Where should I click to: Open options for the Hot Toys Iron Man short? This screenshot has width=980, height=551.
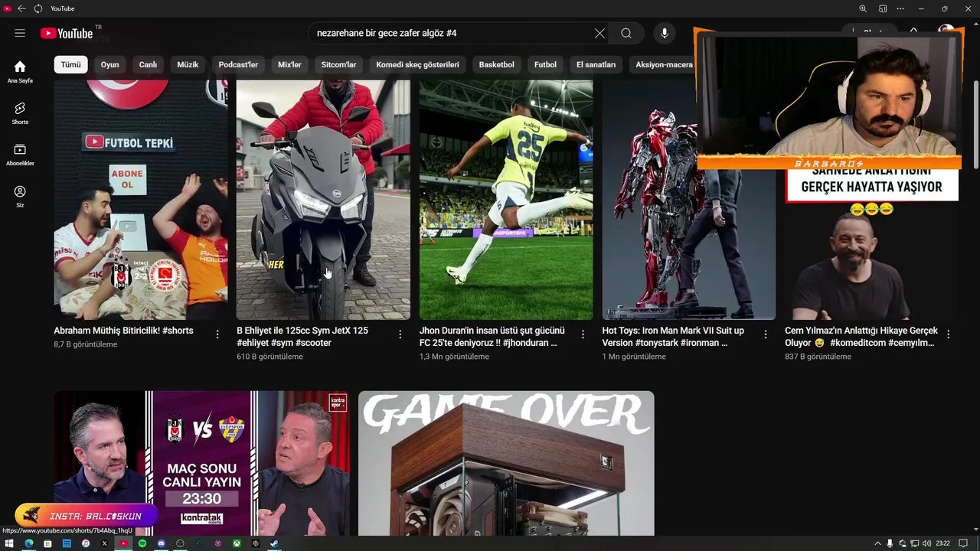pyautogui.click(x=766, y=334)
